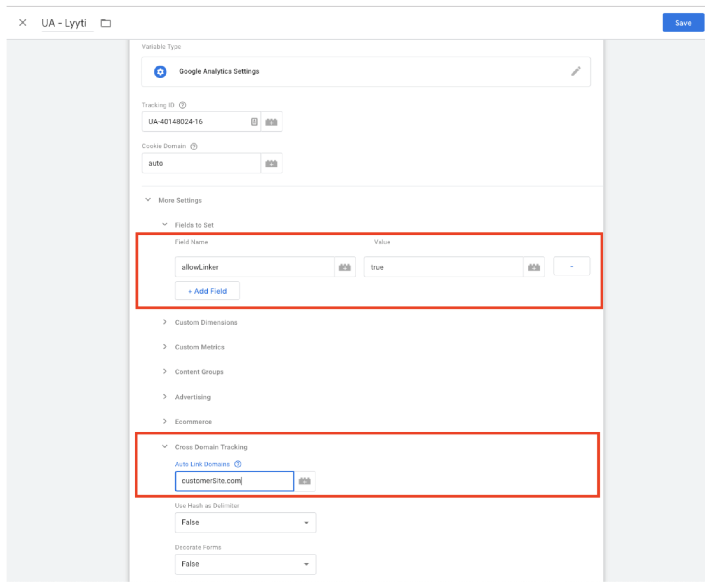Open the variable picker for the true value field

click(x=534, y=268)
